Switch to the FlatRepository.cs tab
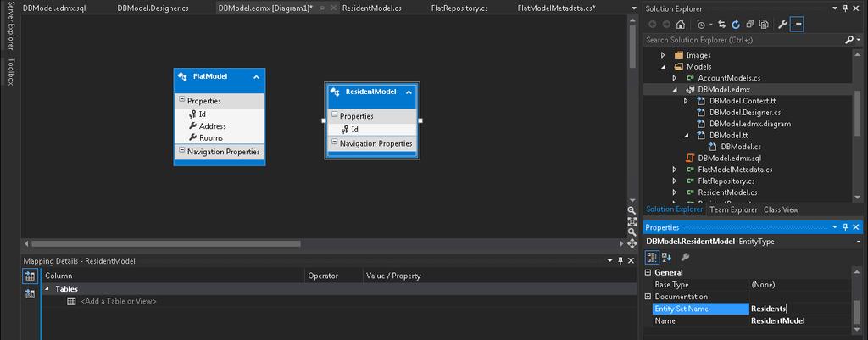Screen dimensions: 868x340 click(x=459, y=8)
